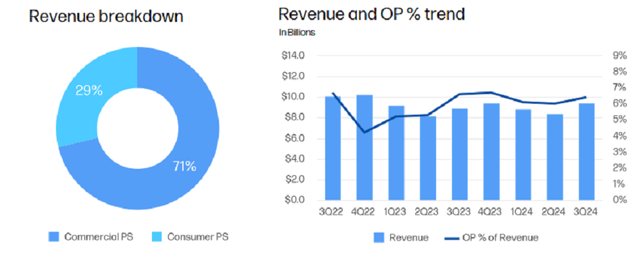Select the Revenue legend square swatch

(x=380, y=238)
